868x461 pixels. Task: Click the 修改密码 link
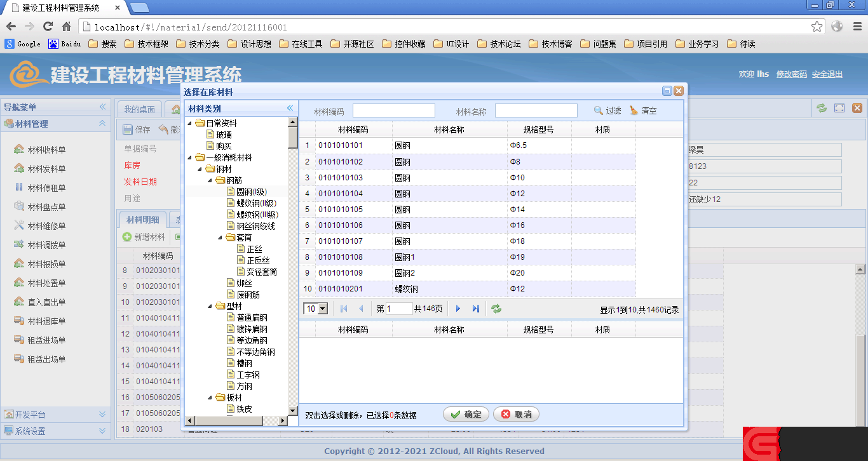(x=792, y=74)
